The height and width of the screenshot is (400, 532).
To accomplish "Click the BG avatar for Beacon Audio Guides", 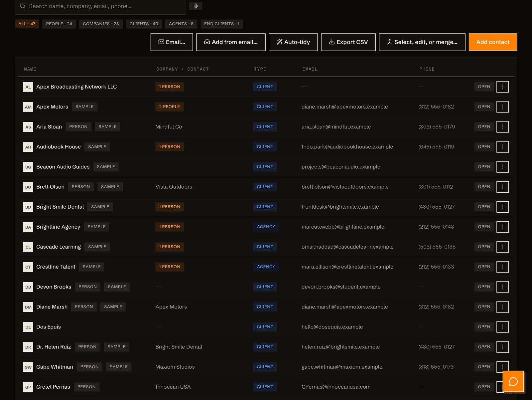I will (x=28, y=167).
